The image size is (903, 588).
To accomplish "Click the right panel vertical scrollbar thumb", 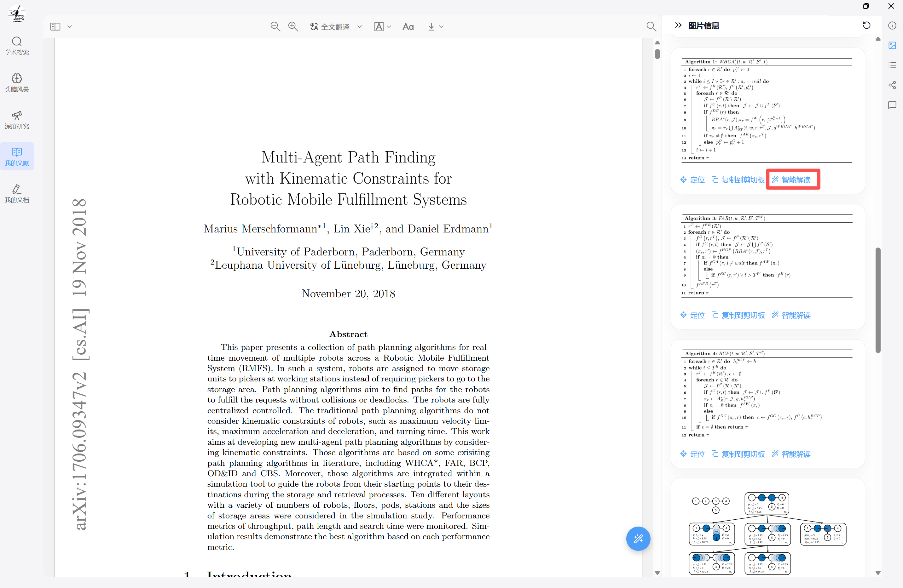I will 878,300.
